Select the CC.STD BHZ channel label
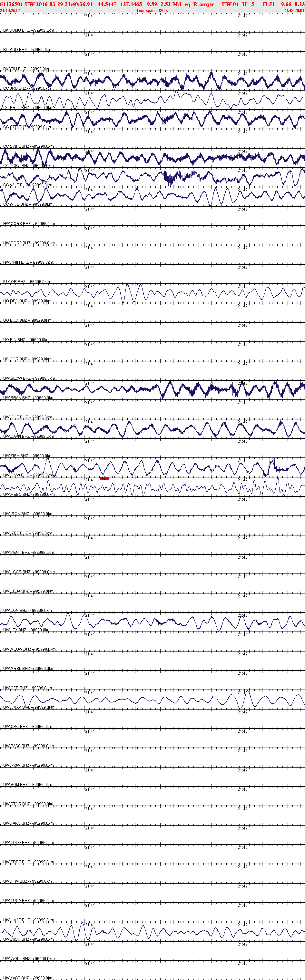This screenshot has width=305, height=980. (27, 127)
